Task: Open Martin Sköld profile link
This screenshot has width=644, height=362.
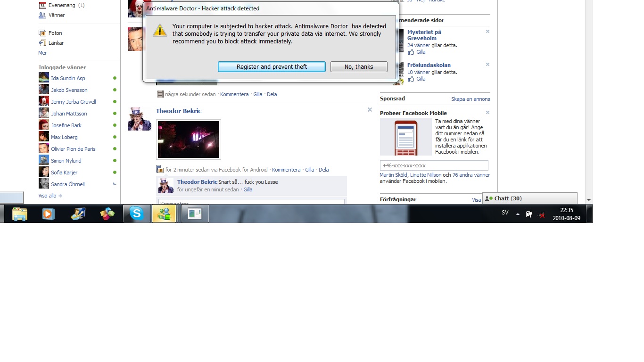Action: tap(394, 175)
